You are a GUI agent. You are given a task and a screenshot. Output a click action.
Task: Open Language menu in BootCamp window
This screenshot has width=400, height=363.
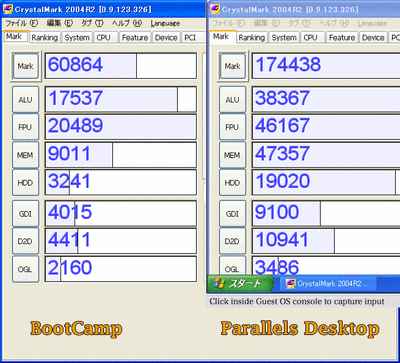(x=165, y=24)
